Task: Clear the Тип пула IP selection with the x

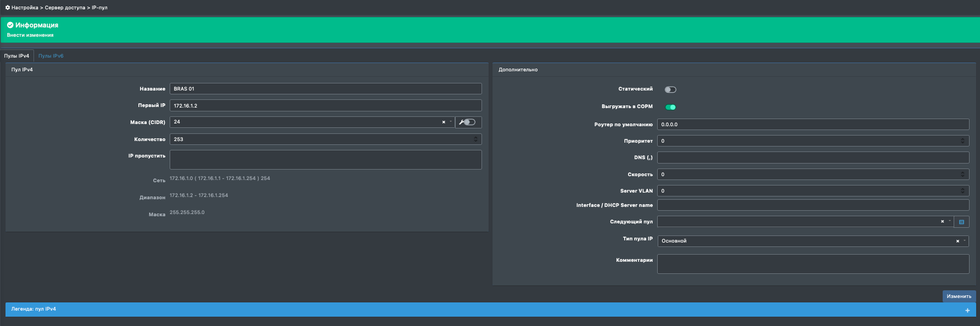Action: (957, 241)
